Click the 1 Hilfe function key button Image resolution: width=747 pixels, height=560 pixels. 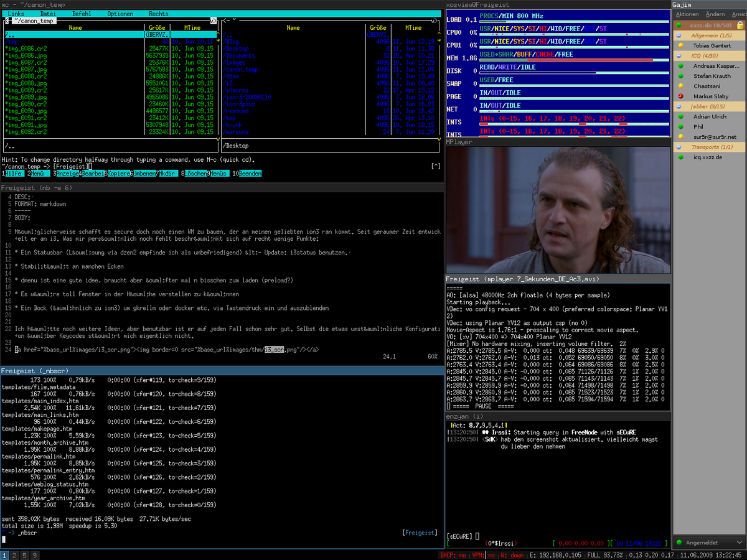point(12,174)
